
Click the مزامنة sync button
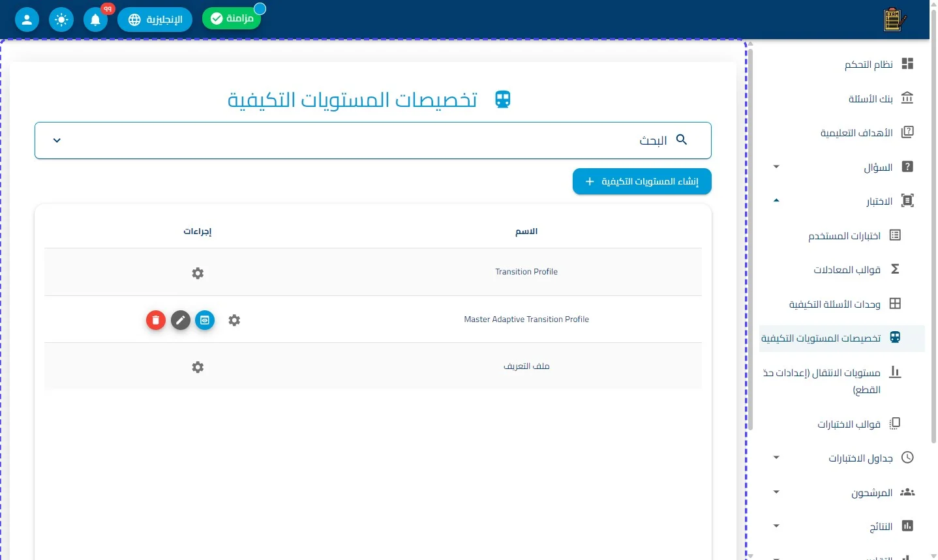(x=232, y=18)
